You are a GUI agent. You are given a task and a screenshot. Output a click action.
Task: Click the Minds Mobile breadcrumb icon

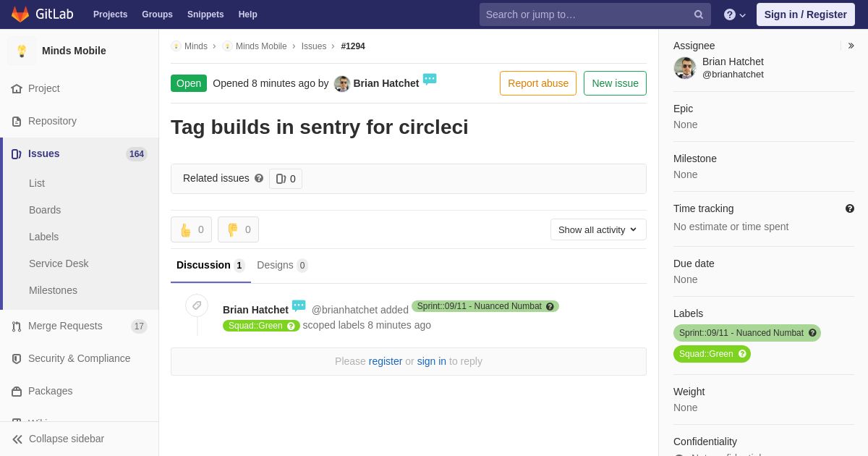tap(227, 46)
